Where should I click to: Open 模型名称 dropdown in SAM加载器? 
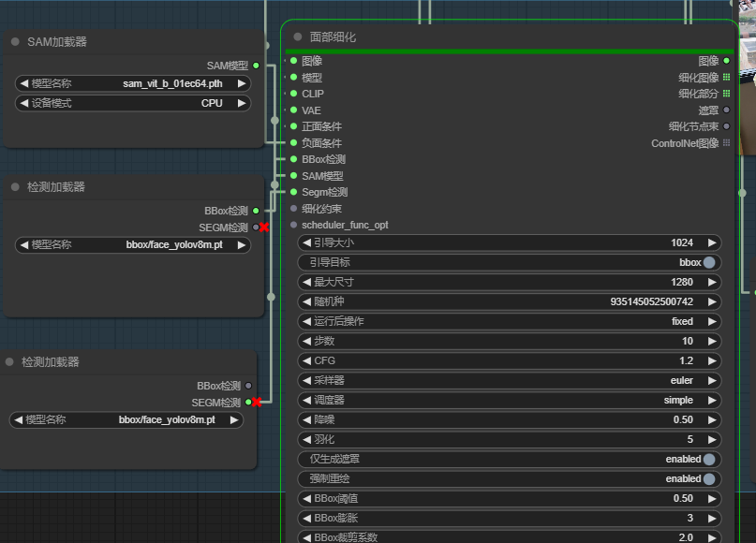point(133,84)
